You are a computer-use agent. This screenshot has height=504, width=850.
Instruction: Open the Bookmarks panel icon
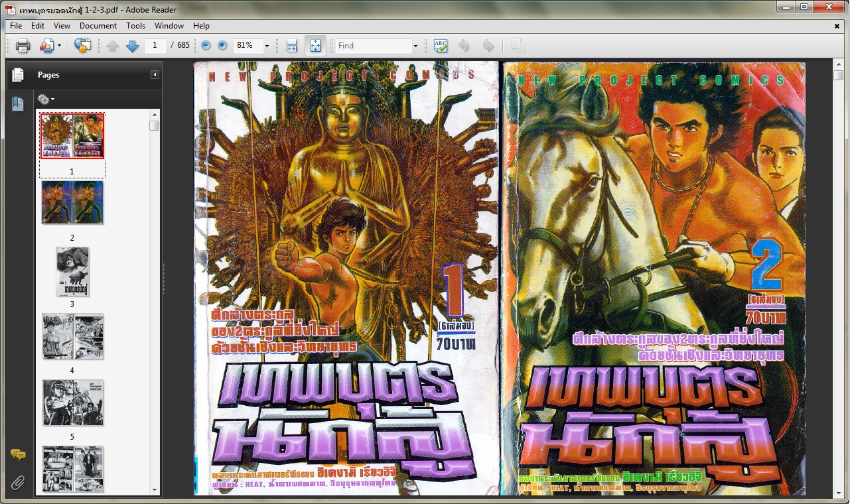[x=18, y=104]
